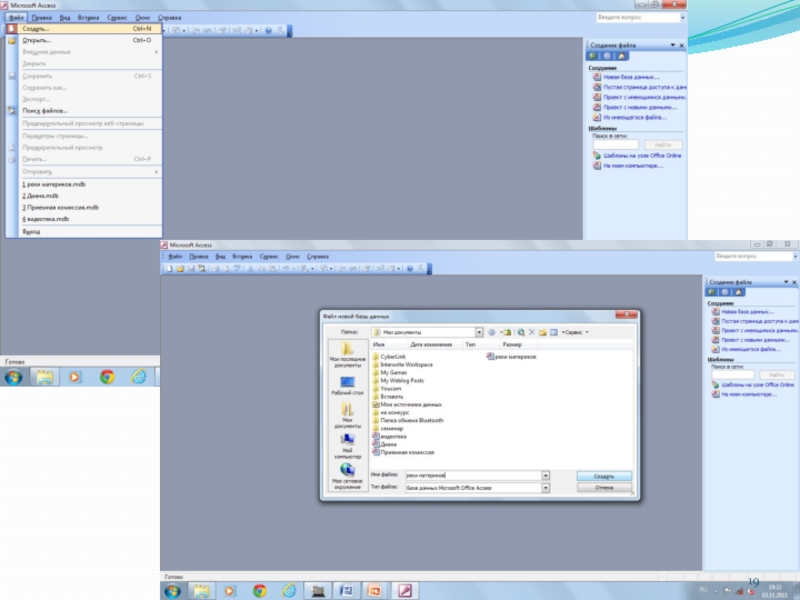Click the Мои последние документы places icon
800x600 pixels.
[347, 351]
